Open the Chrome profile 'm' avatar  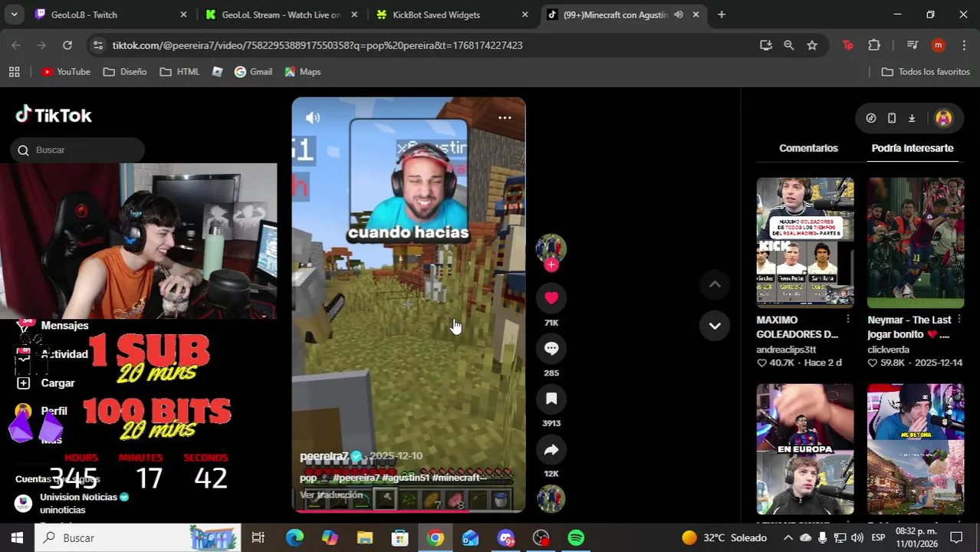click(938, 45)
